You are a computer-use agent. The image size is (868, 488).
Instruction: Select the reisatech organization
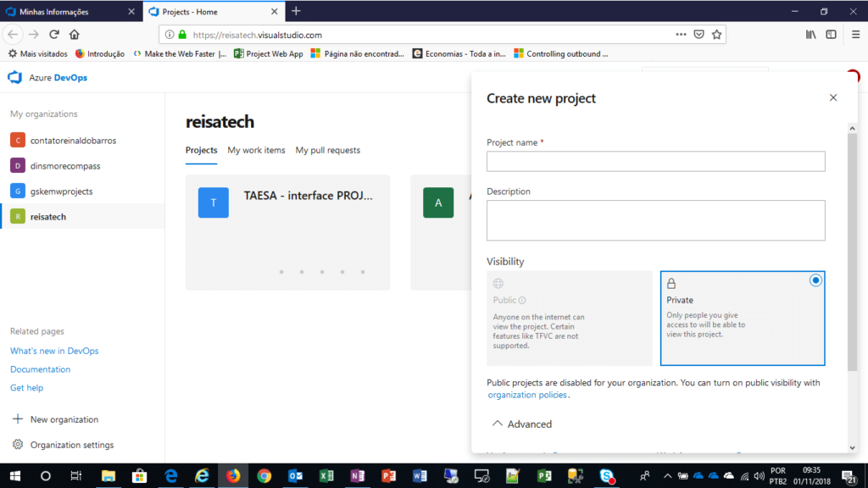click(x=82, y=216)
